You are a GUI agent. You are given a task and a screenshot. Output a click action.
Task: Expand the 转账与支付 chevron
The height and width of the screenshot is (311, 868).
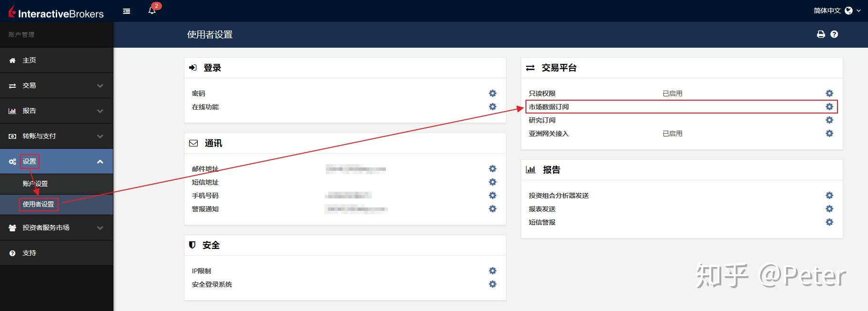pos(100,136)
